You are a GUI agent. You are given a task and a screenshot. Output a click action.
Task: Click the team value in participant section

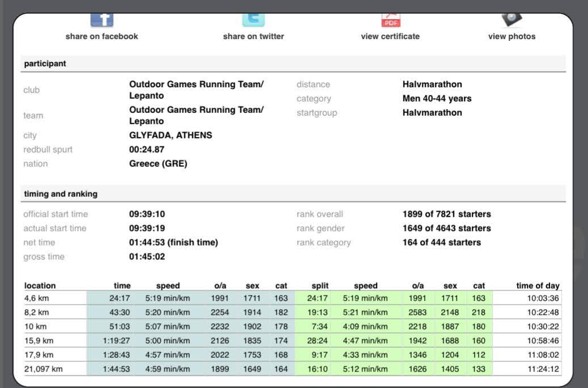coord(197,115)
